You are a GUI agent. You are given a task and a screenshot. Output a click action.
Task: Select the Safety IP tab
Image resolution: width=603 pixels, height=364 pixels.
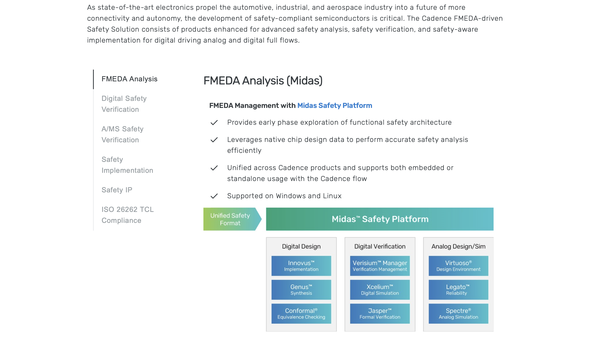click(x=117, y=190)
